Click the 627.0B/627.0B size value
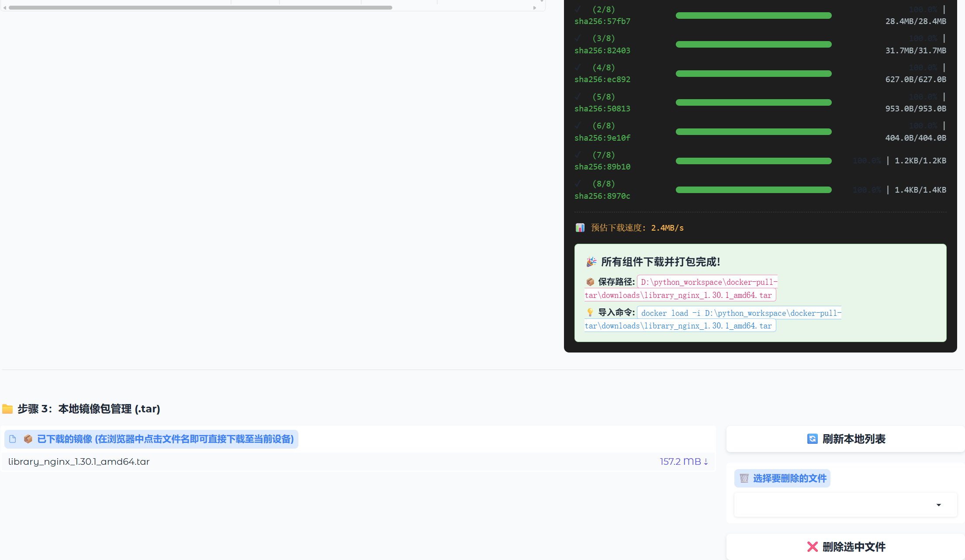The width and height of the screenshot is (965, 560). tap(916, 80)
